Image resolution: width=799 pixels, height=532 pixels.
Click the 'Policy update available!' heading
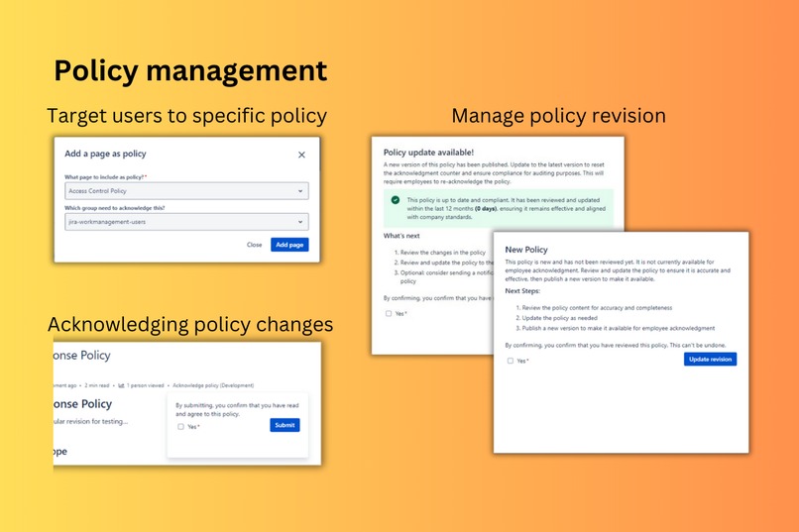[x=428, y=153]
